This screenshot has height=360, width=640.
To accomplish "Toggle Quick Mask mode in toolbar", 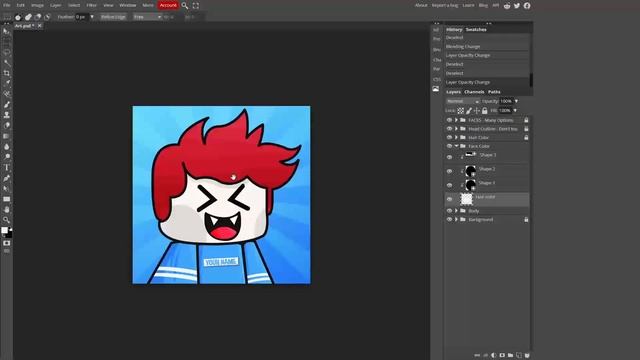I will click(6, 243).
